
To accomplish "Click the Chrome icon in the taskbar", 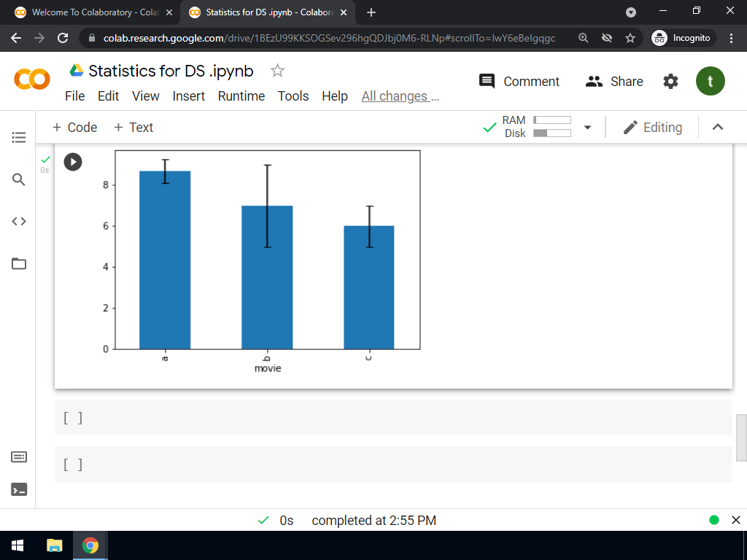I will coord(90,545).
